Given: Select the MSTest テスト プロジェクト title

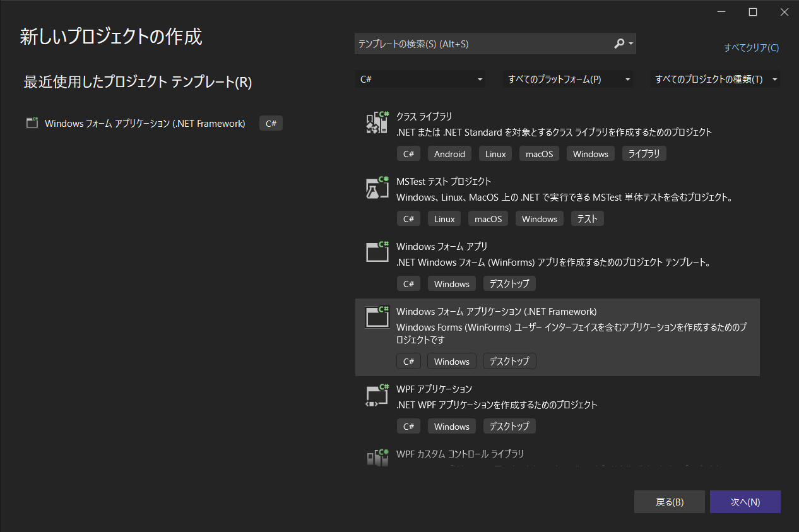Looking at the screenshot, I should 444,182.
